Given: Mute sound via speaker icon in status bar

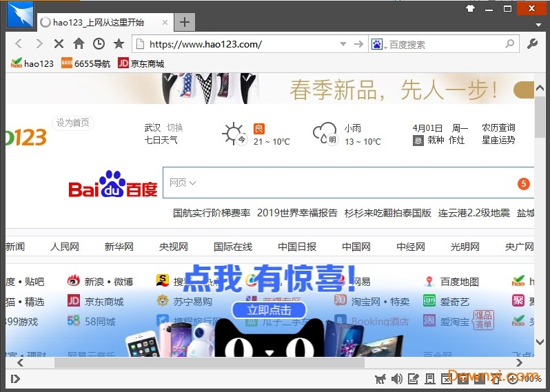Looking at the screenshot, I should [x=397, y=378].
